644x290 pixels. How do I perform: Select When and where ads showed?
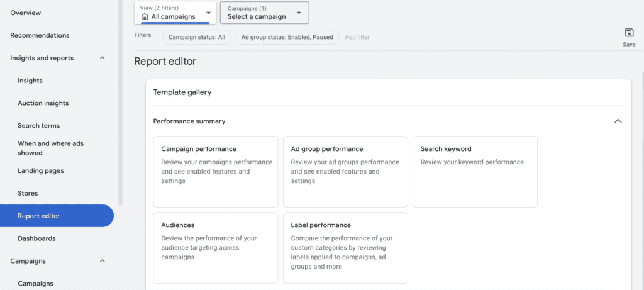pos(50,148)
